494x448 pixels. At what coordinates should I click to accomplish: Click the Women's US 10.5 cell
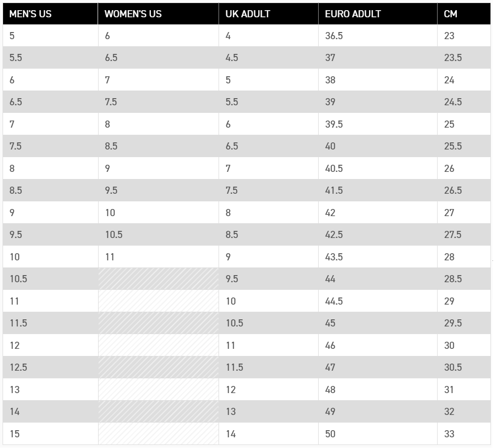[159, 234]
